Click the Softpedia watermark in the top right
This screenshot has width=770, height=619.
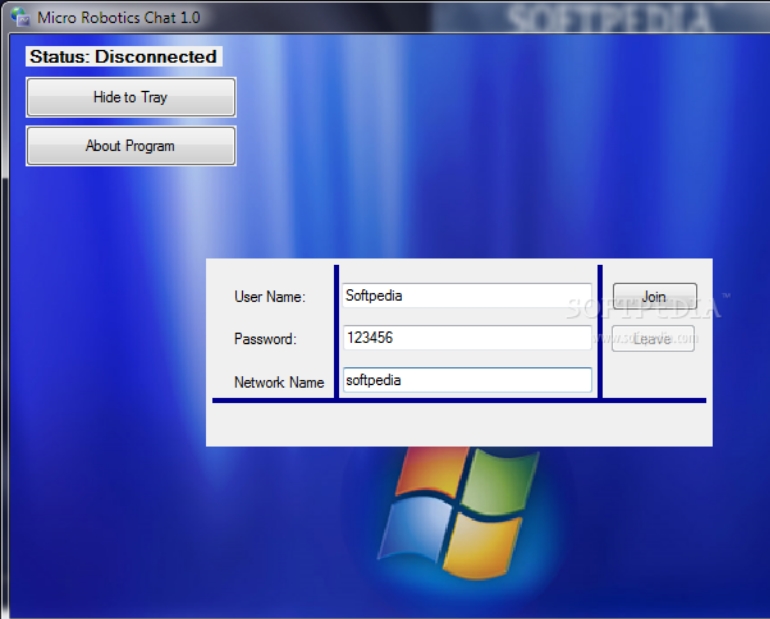[x=610, y=18]
